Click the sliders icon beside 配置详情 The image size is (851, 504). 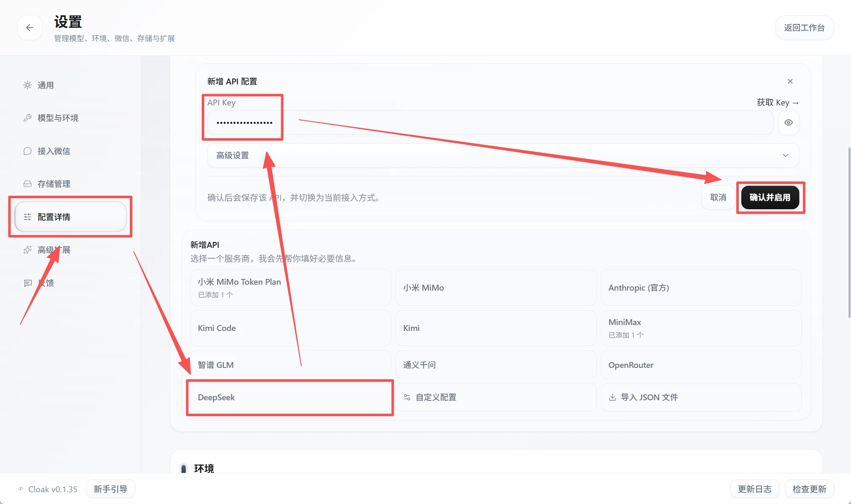(27, 217)
